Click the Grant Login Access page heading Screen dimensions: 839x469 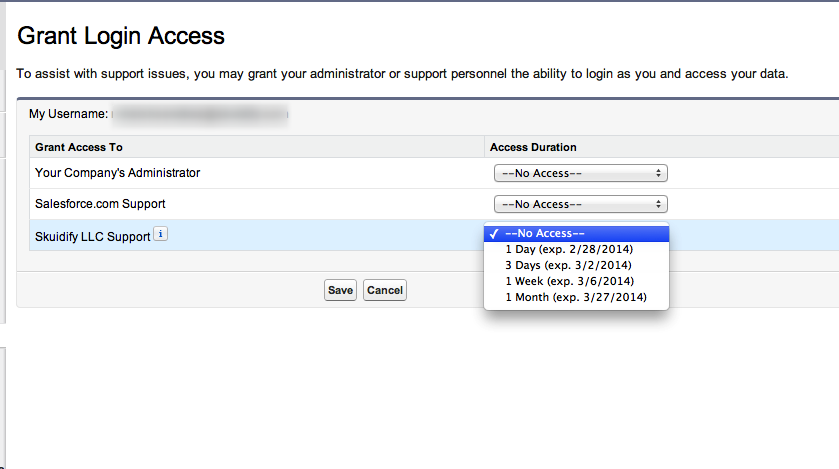coord(121,36)
